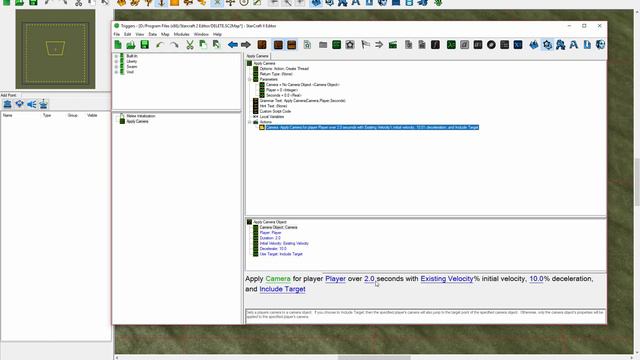This screenshot has height=360, width=640.
Task: Toggle the highlighted brown library view icon
Action: [x=278, y=45]
